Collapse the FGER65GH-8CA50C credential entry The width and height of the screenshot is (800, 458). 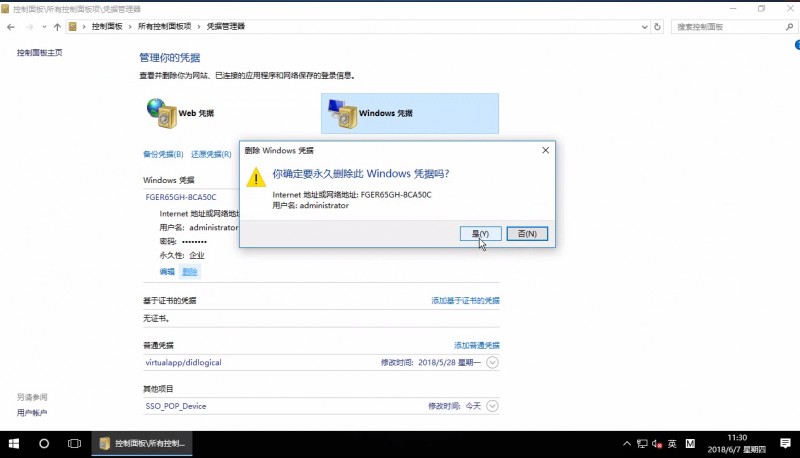[181, 197]
